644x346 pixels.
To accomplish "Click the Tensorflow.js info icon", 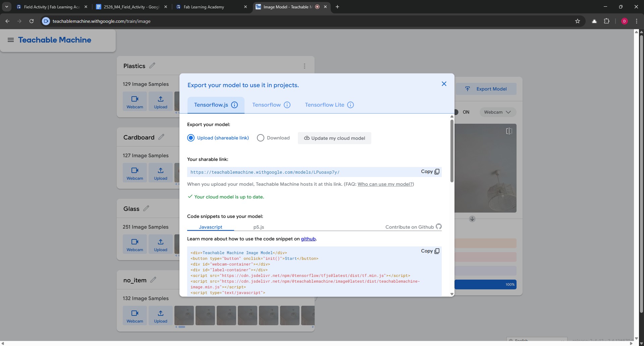I will tap(234, 105).
